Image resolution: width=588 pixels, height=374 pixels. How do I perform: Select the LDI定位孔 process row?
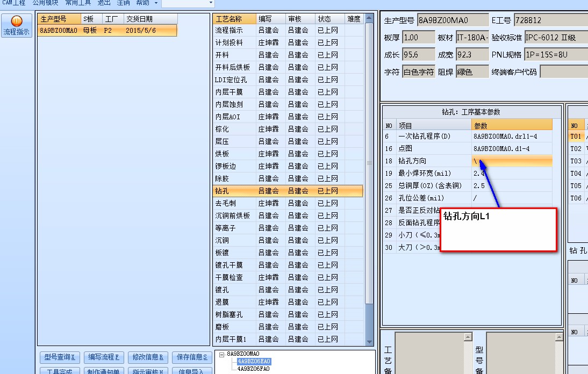[x=288, y=80]
